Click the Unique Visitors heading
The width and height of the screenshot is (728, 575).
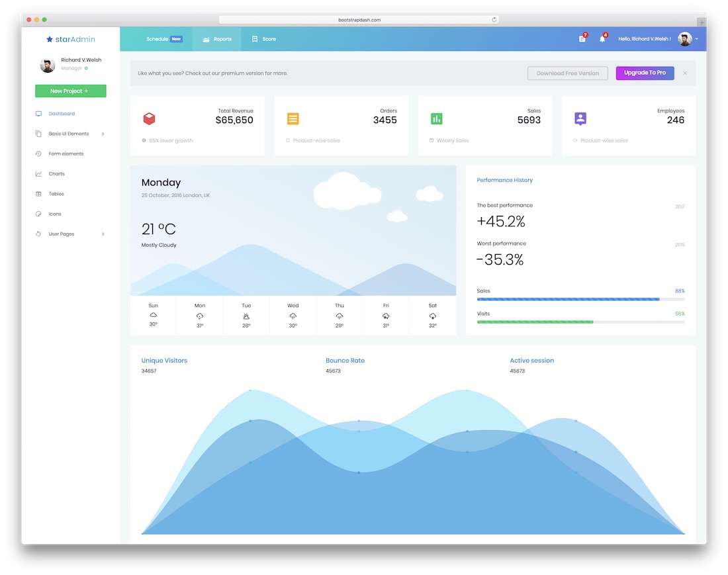(164, 361)
